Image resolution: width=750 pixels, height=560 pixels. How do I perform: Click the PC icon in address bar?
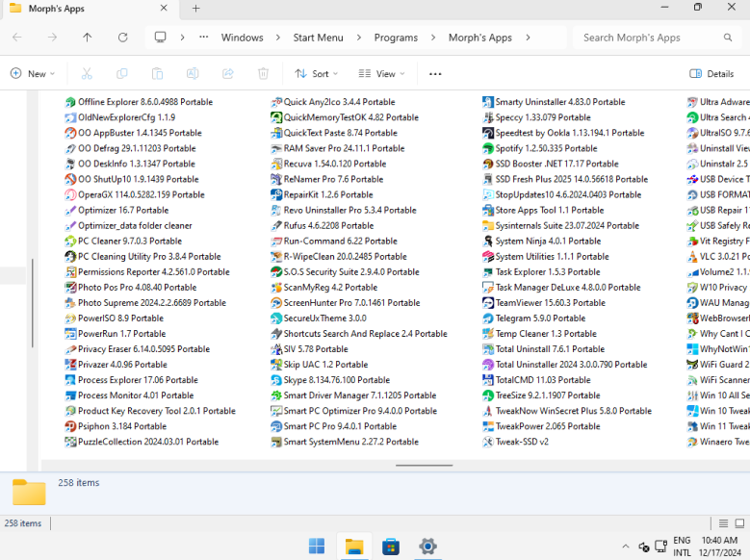pos(160,38)
